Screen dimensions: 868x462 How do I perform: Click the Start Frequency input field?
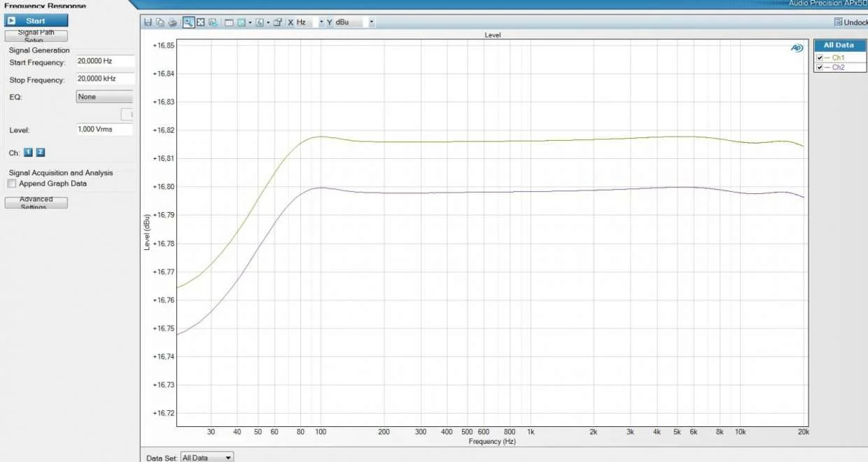[x=104, y=62]
